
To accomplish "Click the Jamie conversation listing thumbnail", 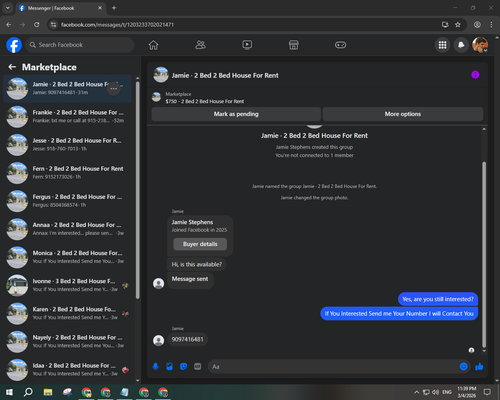I will [17, 89].
